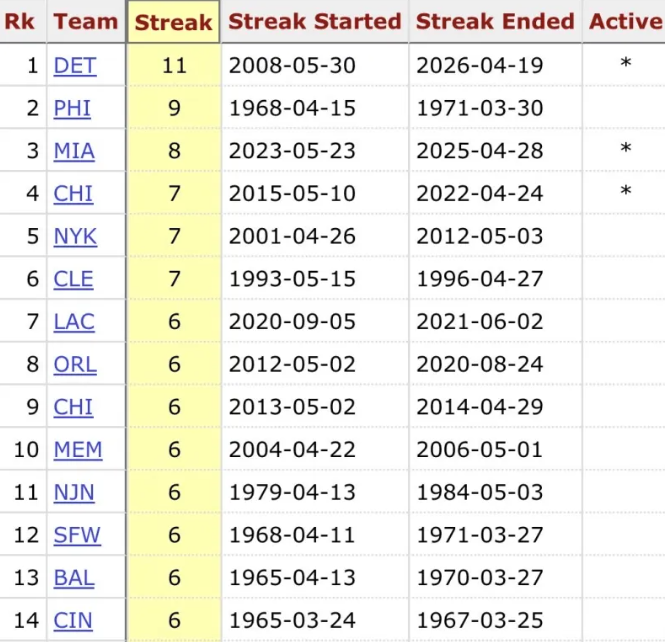Follow the SFW team link
Screen dimensions: 665x642
pyautogui.click(x=77, y=535)
